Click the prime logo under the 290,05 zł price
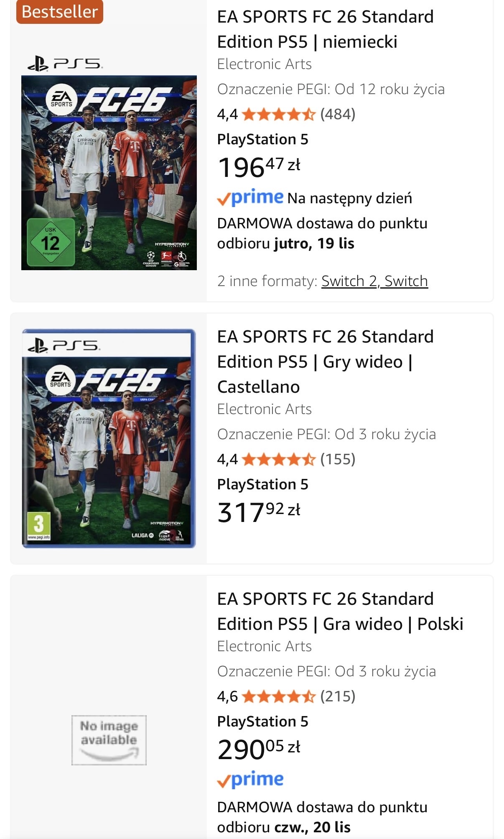The width and height of the screenshot is (504, 839). coord(250,780)
